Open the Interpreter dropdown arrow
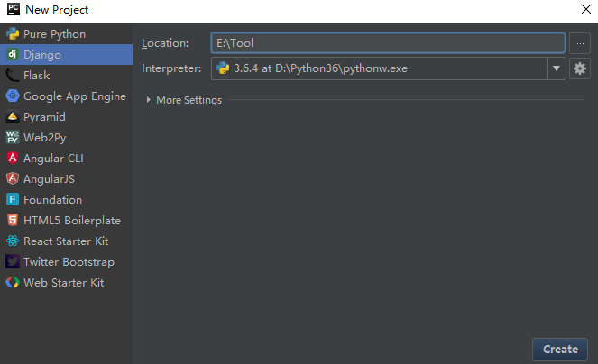The image size is (598, 364). 557,68
